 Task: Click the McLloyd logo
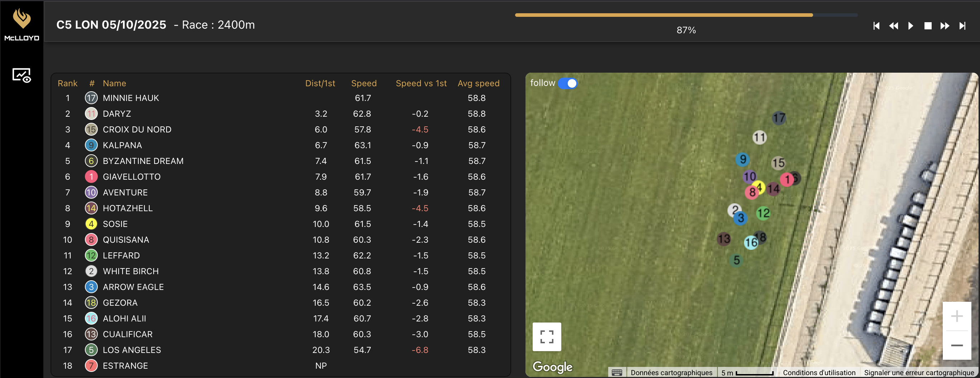22,24
